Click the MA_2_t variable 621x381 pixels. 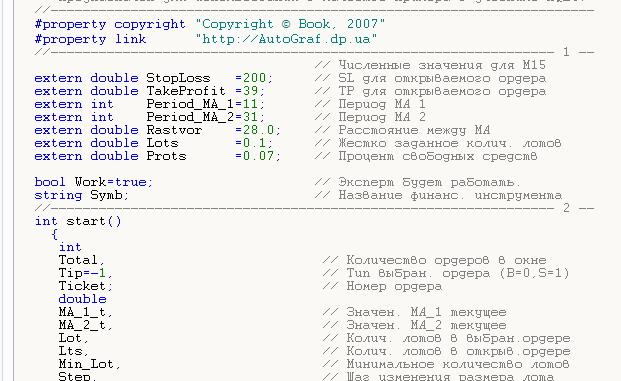click(x=82, y=325)
